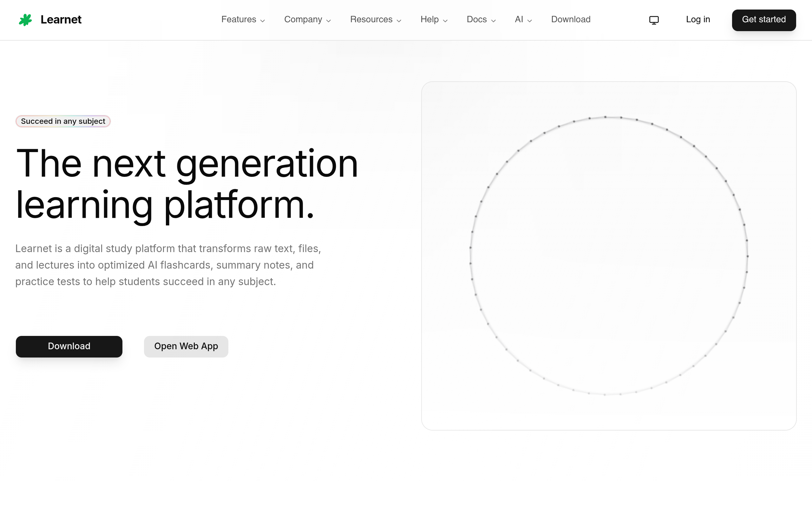The width and height of the screenshot is (812, 508).
Task: Toggle the monitor theme switcher icon
Action: click(x=654, y=20)
